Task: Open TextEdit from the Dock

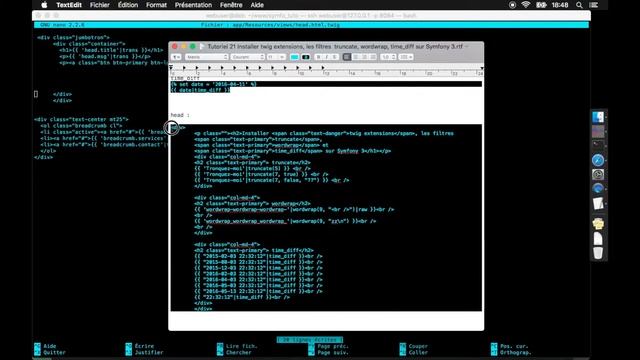Action: pos(598,203)
